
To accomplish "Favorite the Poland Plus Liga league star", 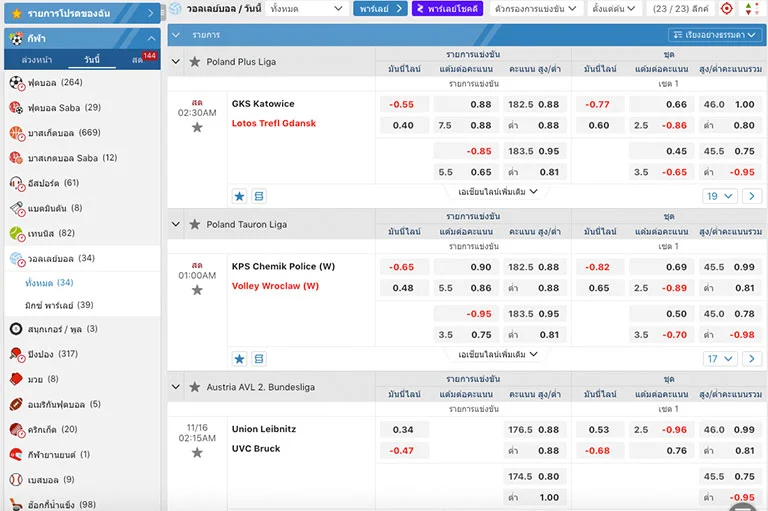I will [195, 62].
